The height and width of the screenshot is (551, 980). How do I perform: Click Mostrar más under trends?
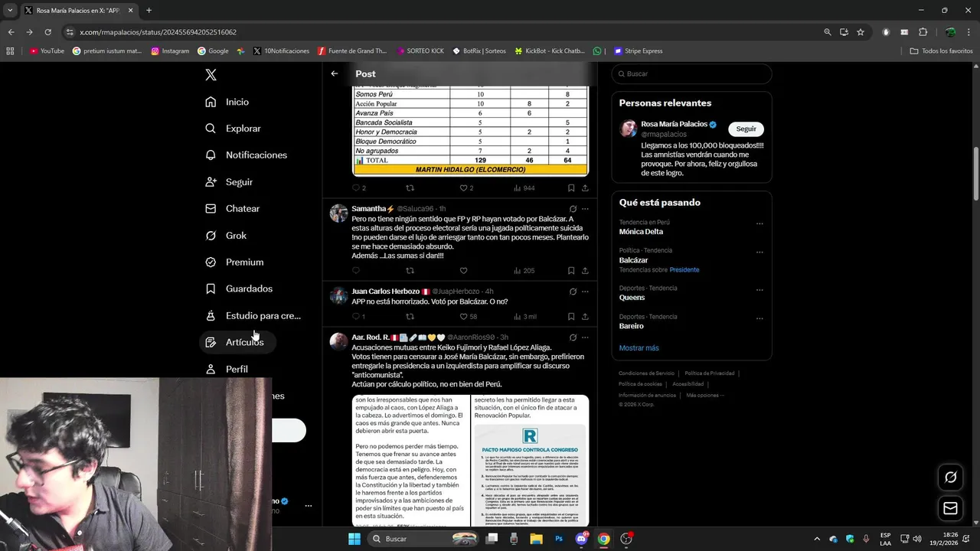coord(639,347)
